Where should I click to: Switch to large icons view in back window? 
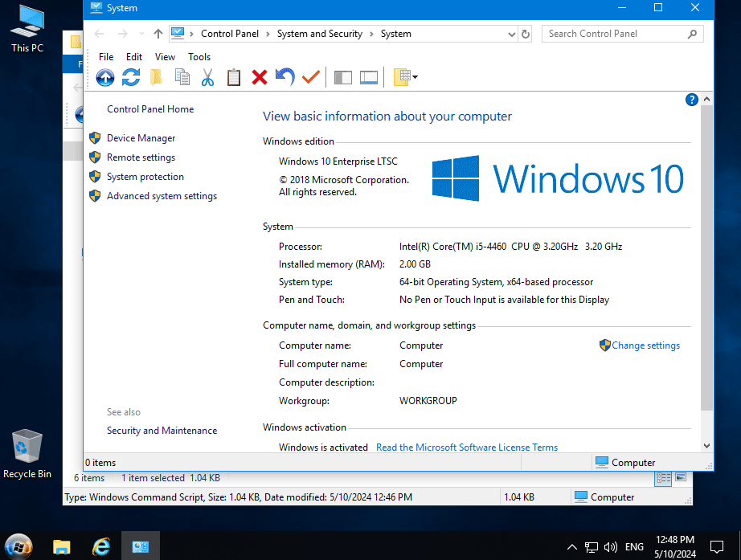point(681,477)
